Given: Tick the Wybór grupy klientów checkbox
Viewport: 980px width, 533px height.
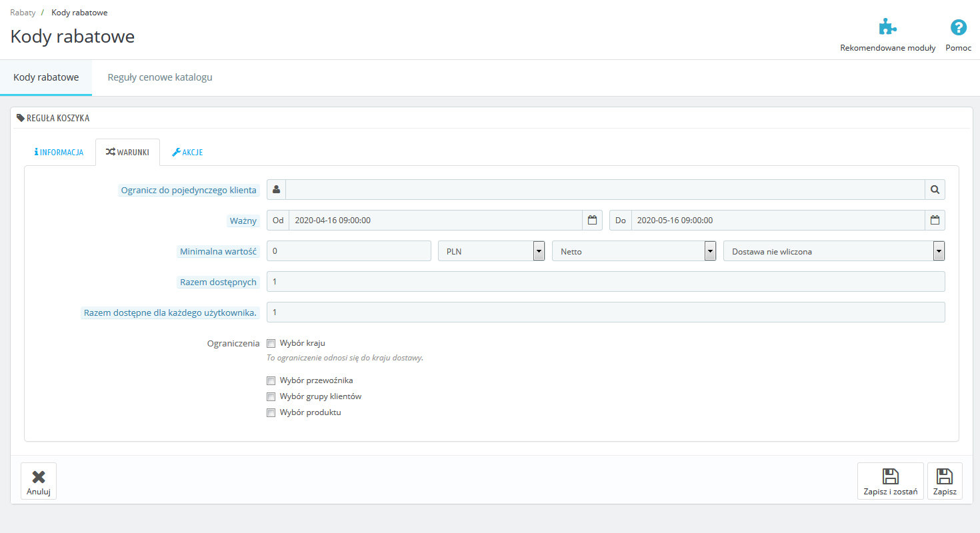Looking at the screenshot, I should (271, 397).
